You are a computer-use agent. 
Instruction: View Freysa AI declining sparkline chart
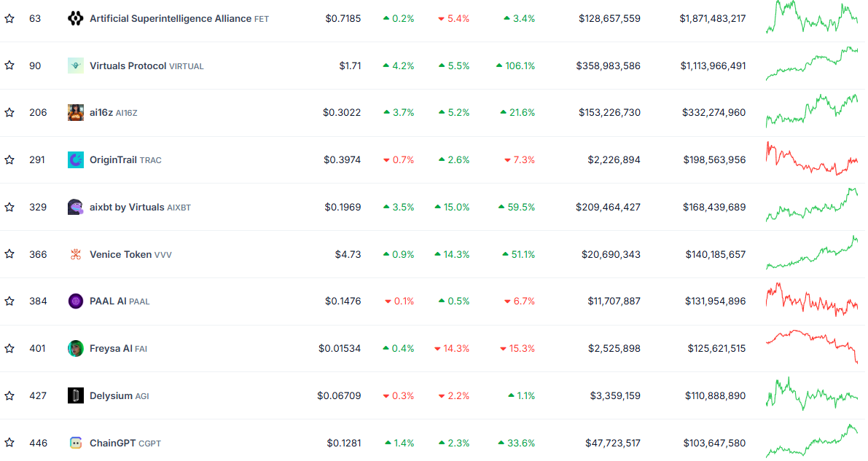point(812,347)
